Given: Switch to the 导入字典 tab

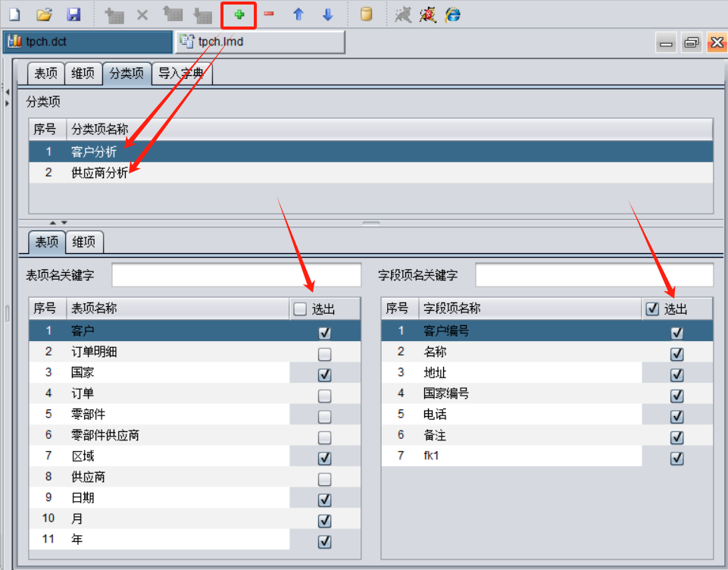Looking at the screenshot, I should pyautogui.click(x=182, y=74).
